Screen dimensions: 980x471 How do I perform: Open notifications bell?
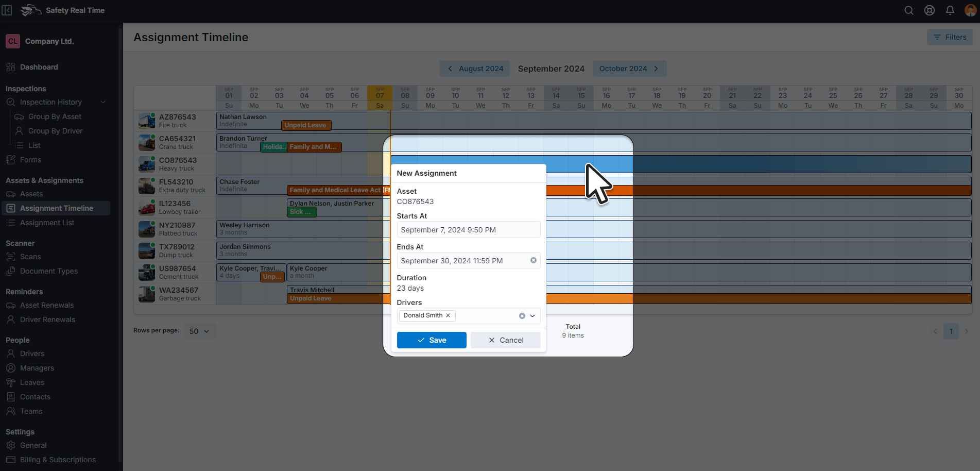950,10
